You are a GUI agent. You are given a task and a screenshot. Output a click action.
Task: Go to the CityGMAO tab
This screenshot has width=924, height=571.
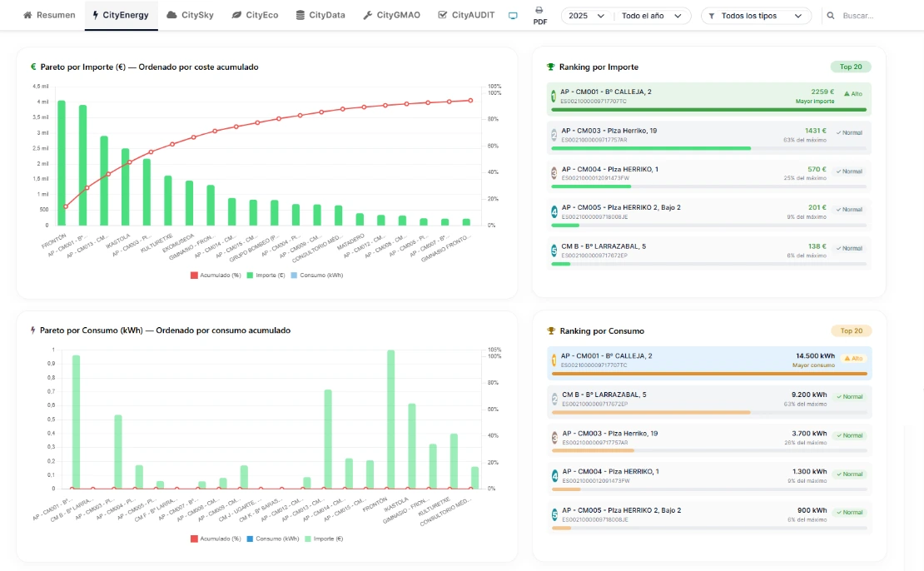coord(395,15)
